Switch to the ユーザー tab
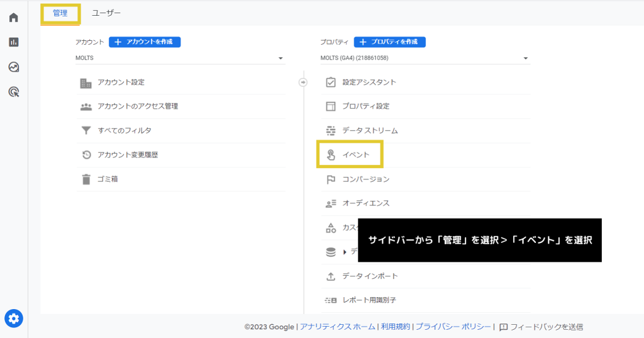Screen dimensions: 644x338 [106, 13]
